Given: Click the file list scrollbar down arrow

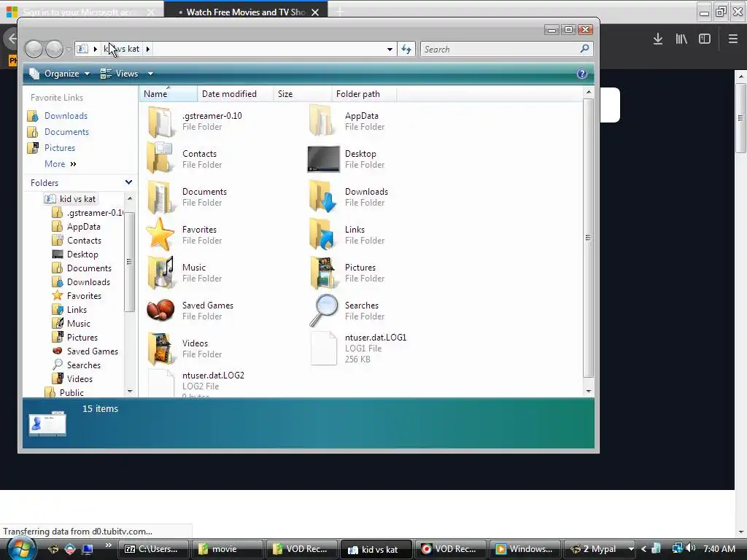Looking at the screenshot, I should (x=589, y=392).
